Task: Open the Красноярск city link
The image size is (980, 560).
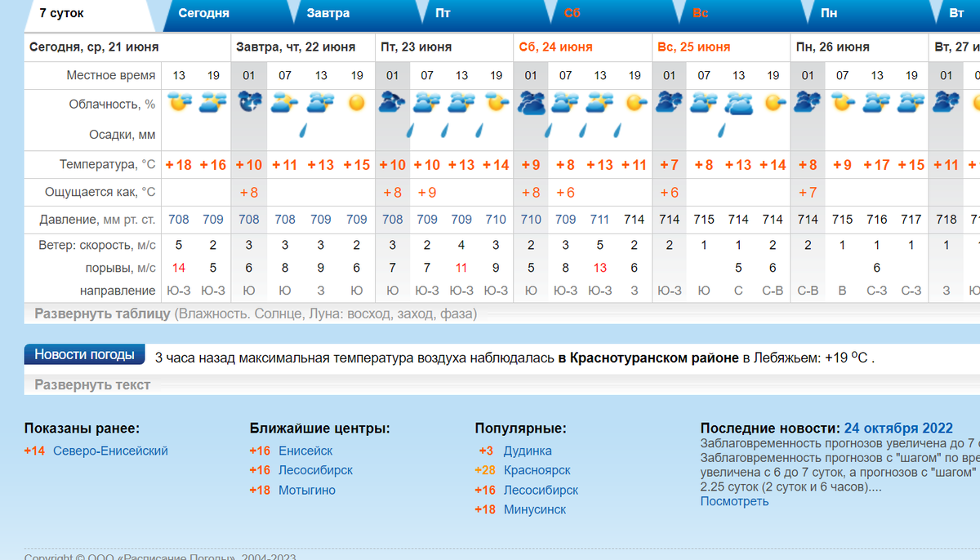Action: [537, 470]
